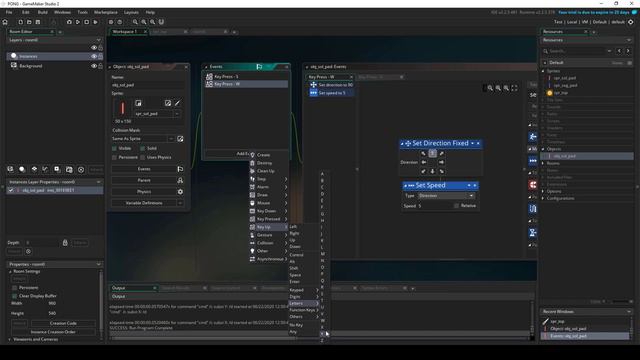
Task: Click the sprite paint brush icon
Action: (x=178, y=103)
